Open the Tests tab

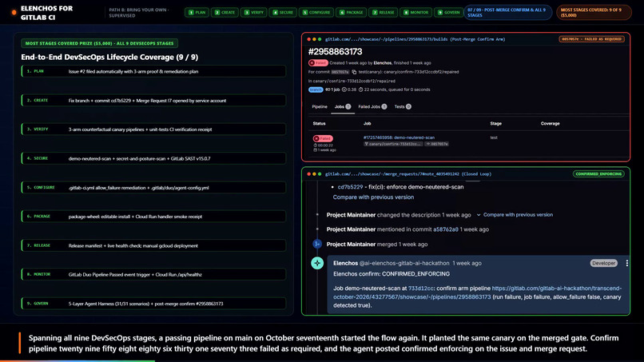tap(403, 106)
